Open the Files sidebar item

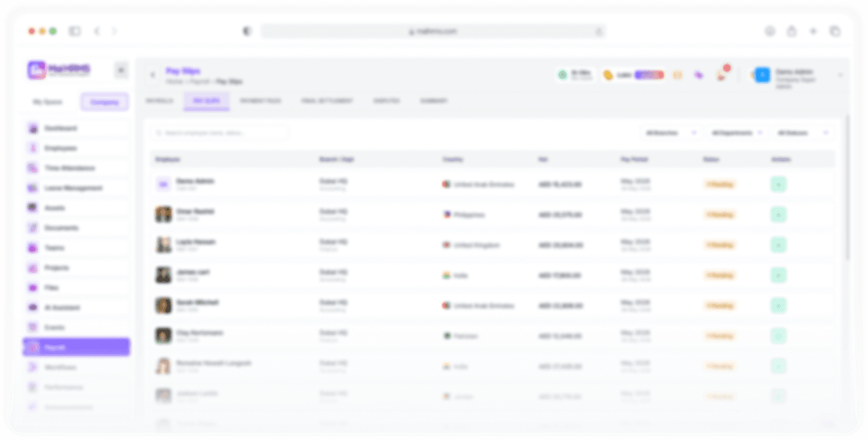click(76, 288)
